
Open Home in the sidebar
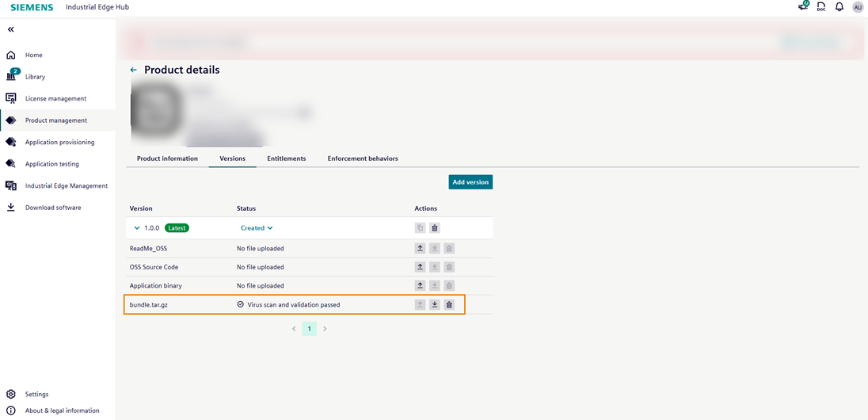[x=34, y=55]
